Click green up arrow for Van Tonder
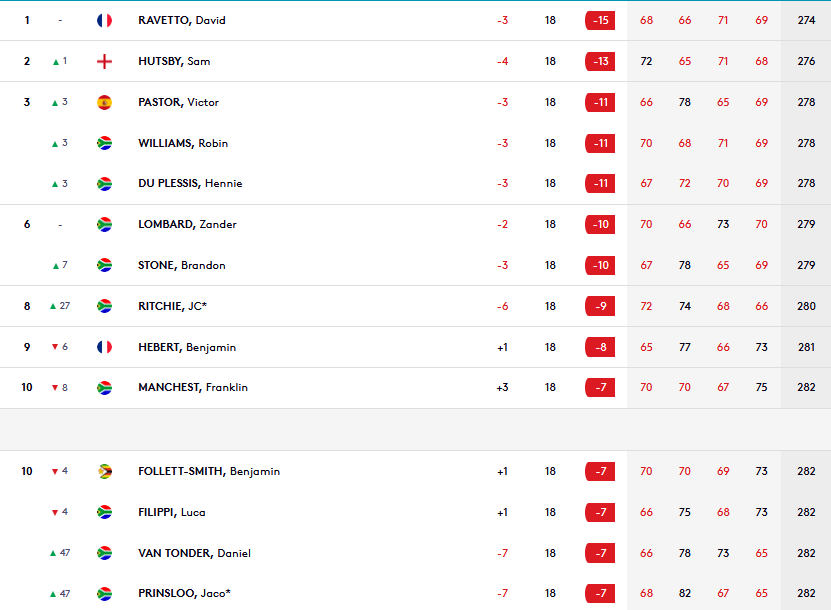The height and width of the screenshot is (610, 831). click(53, 553)
